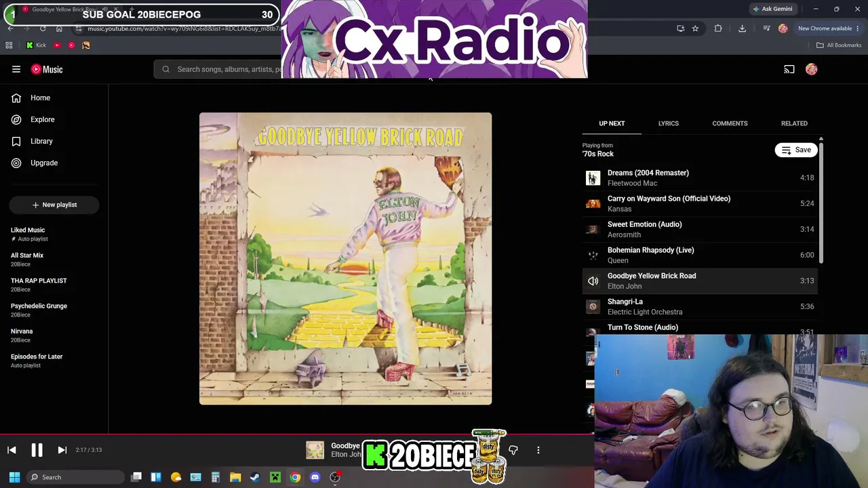Image resolution: width=868 pixels, height=488 pixels.
Task: Open the Windows Start menu
Action: (x=14, y=477)
